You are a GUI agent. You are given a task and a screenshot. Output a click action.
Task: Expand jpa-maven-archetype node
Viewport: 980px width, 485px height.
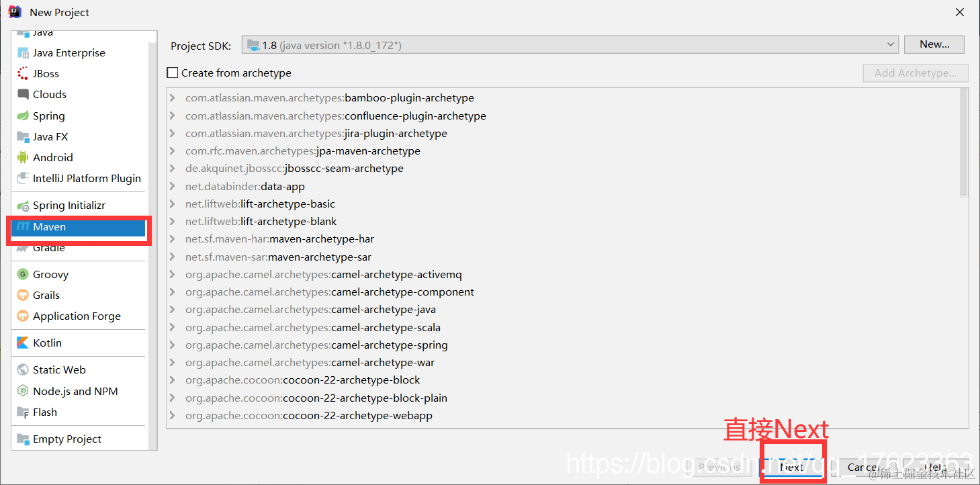pyautogui.click(x=173, y=151)
